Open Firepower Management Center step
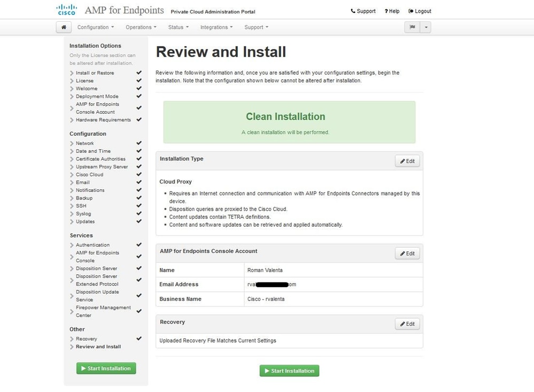534x392 pixels. (103, 312)
